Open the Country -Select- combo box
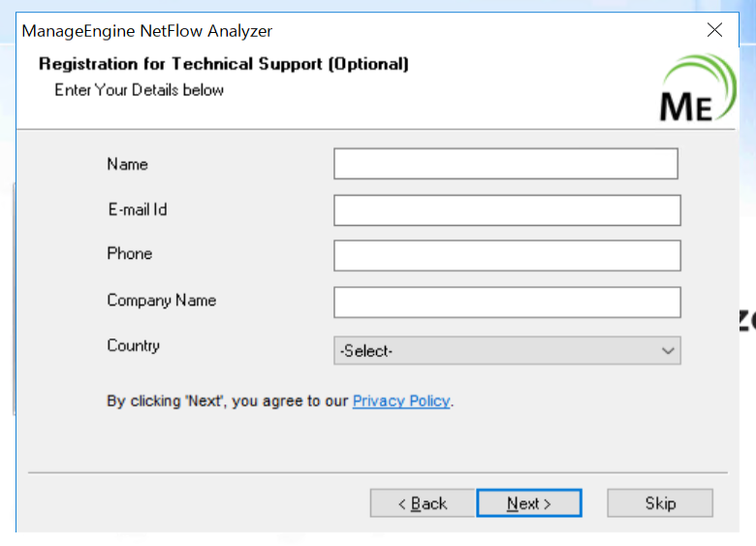The height and width of the screenshot is (546, 756). click(494, 351)
